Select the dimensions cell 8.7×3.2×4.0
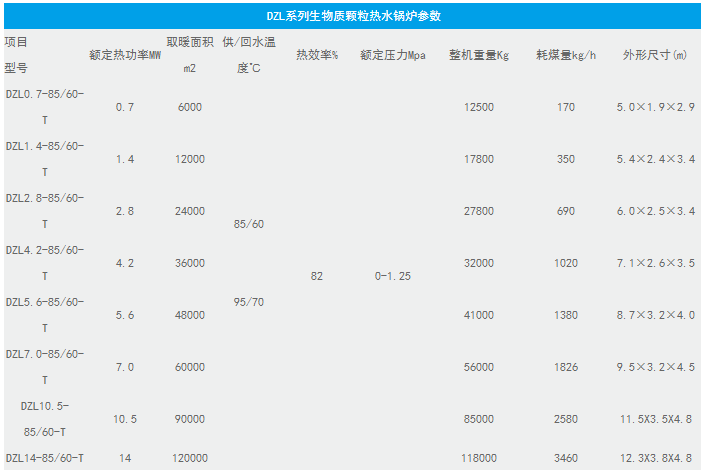The width and height of the screenshot is (701, 470). 655,315
